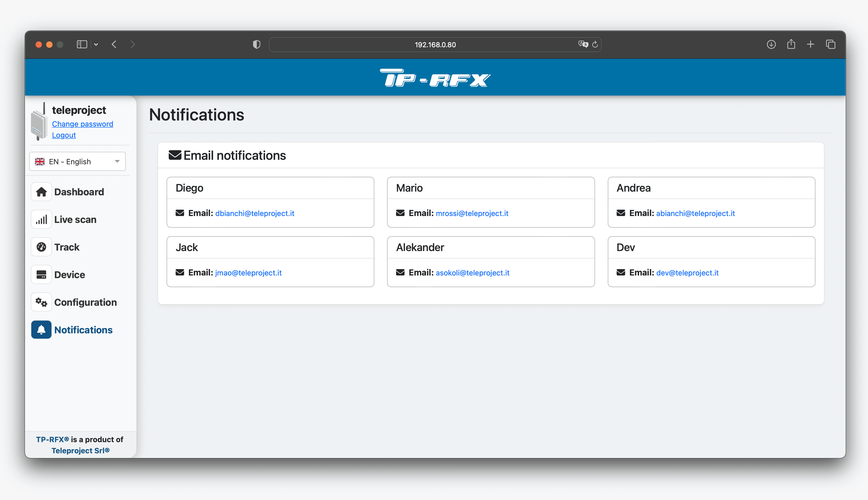Viewport: 868px width, 500px height.
Task: Click envelope icon in Jack's card
Action: tap(180, 272)
